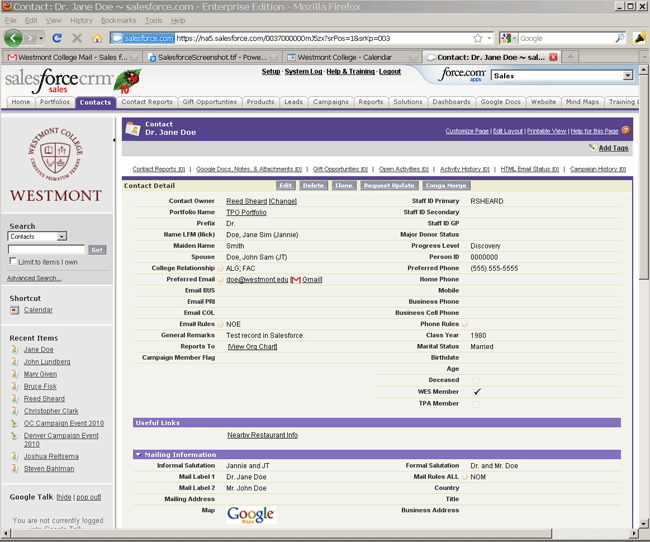The width and height of the screenshot is (650, 542).
Task: Switch to the Gift Opportunities tab
Action: coord(210,102)
